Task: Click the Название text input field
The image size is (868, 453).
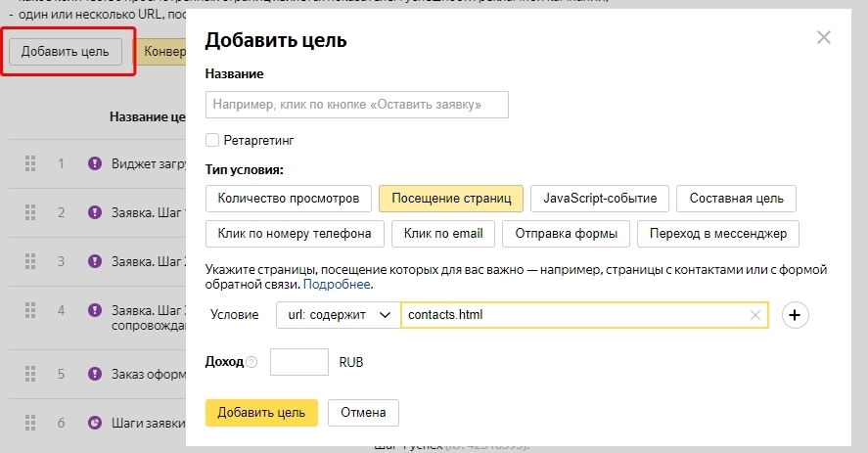Action: [x=357, y=105]
